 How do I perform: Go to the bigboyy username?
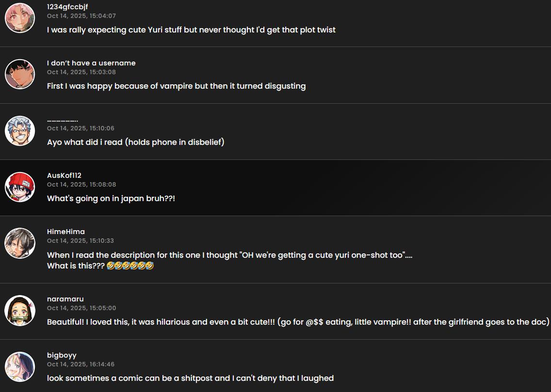(x=62, y=355)
